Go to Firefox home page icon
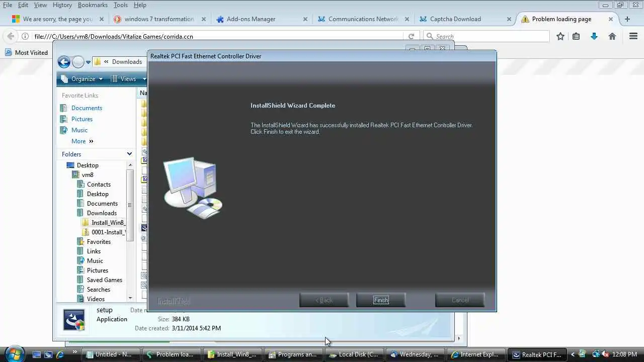Screen dimensions: 644x362 click(x=612, y=36)
